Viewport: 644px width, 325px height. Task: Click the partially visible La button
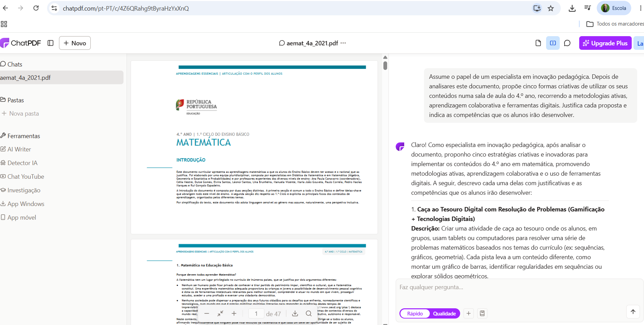pos(639,43)
